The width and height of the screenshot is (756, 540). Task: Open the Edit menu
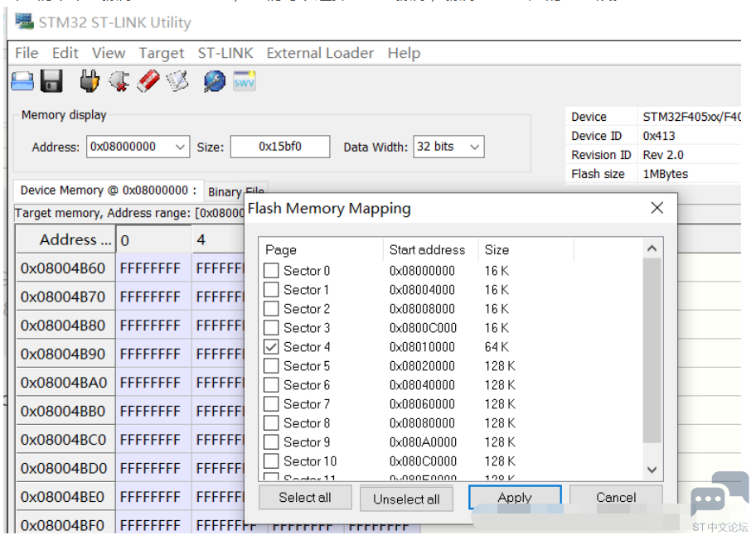tap(65, 53)
